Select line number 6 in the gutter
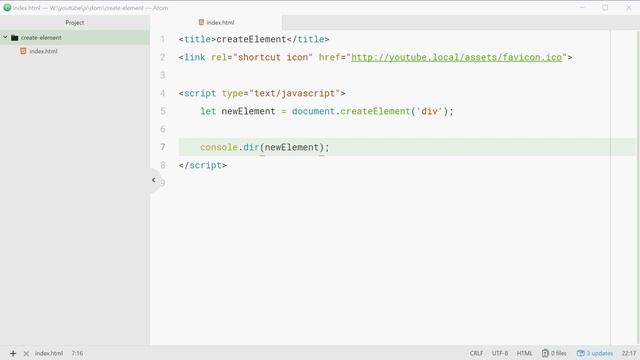This screenshot has height=360, width=640. [163, 129]
